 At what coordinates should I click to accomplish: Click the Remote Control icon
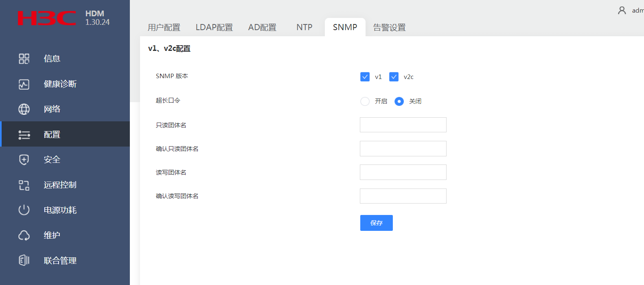coord(24,185)
